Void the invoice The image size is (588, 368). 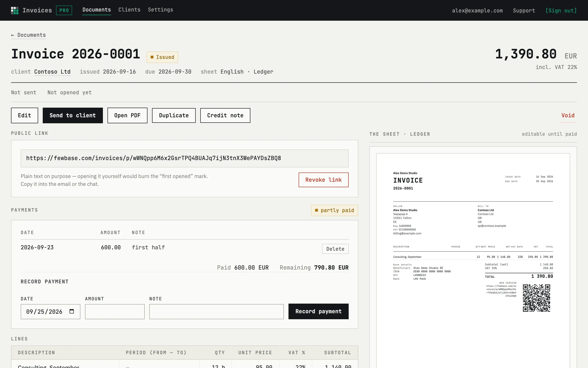568,115
